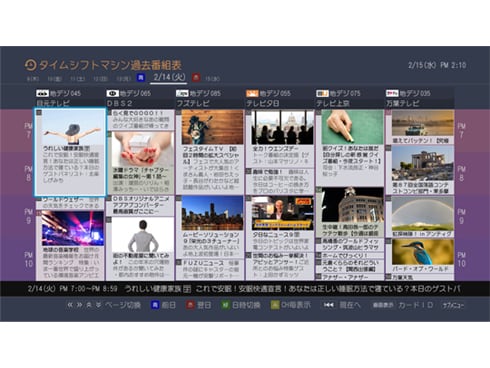Click the ページ切換 arrows in footer
The width and height of the screenshot is (490, 368).
tap(85, 305)
